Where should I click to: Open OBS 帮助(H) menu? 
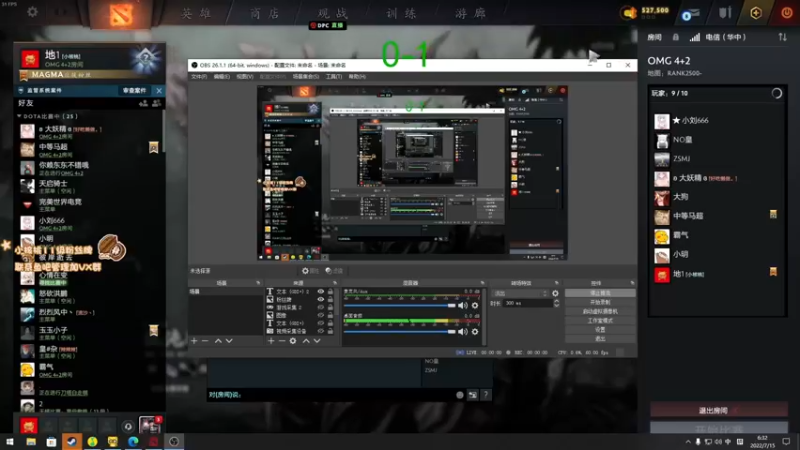[x=357, y=77]
